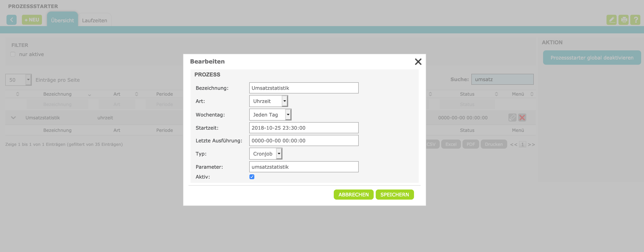Screen dimensions: 644x252
Task: Click the printer icon in header
Action: point(624,20)
